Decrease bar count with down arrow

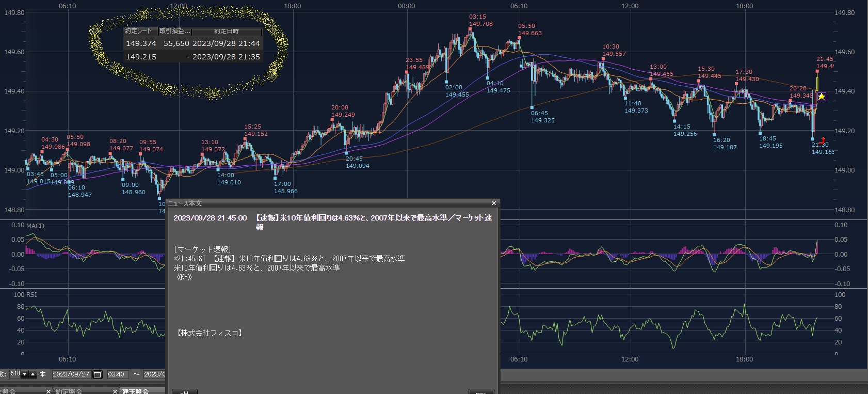[x=24, y=374]
